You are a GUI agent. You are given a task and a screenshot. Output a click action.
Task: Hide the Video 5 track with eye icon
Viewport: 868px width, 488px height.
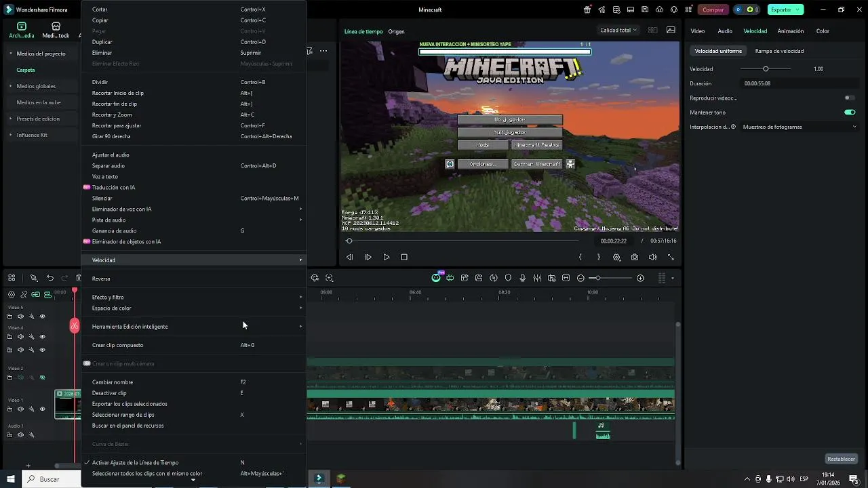point(42,317)
